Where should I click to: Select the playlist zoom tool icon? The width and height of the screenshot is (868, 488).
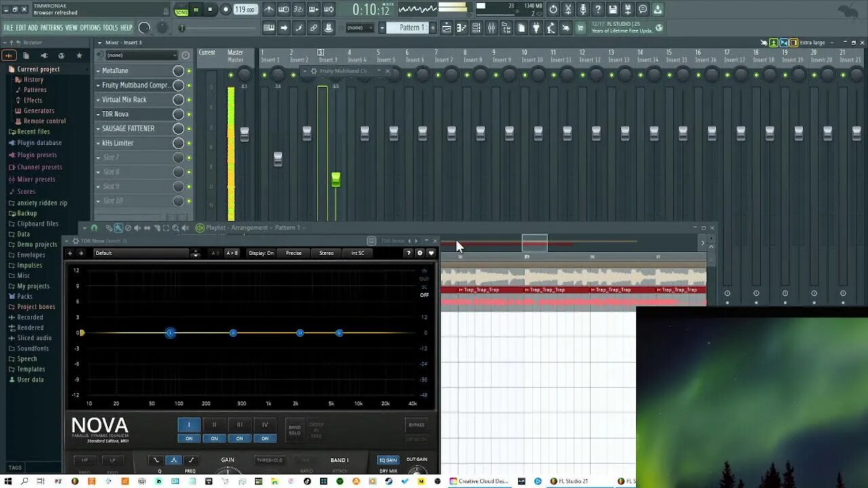(x=176, y=228)
